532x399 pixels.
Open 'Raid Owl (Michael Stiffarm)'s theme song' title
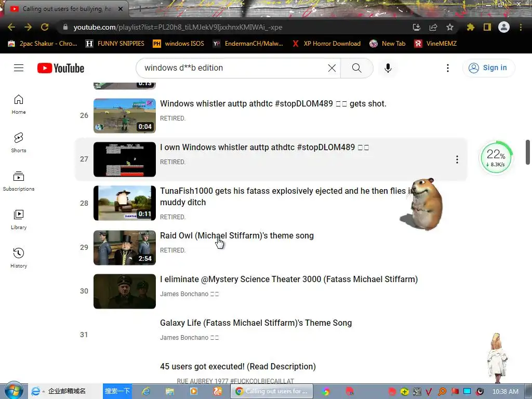(x=237, y=235)
